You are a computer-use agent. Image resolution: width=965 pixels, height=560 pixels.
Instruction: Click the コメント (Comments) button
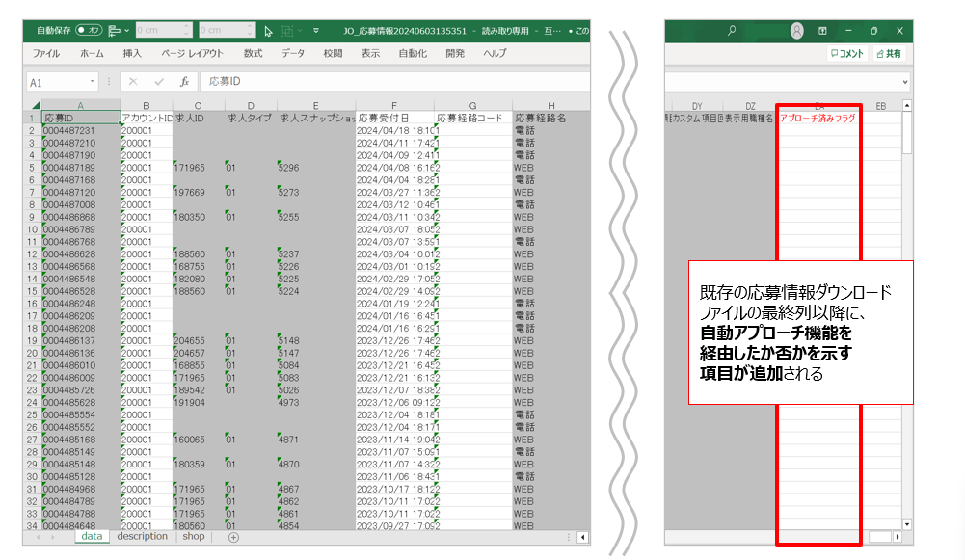coord(846,51)
